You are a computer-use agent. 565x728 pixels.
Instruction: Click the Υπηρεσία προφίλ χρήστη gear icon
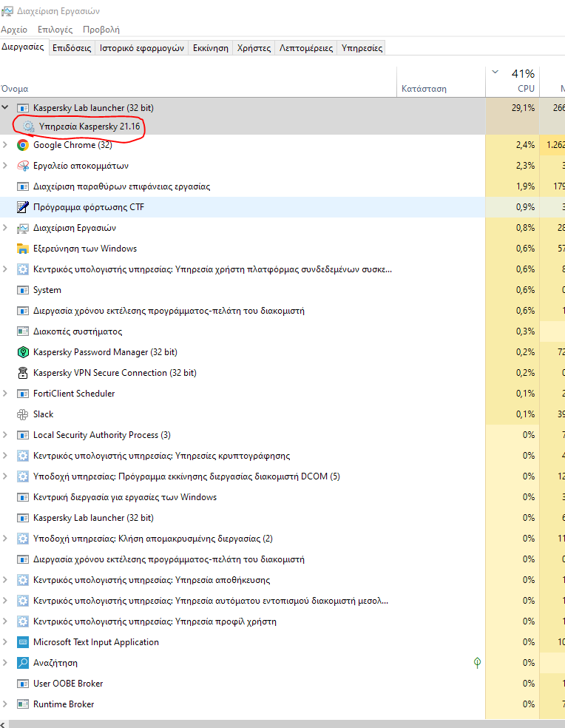[23, 621]
